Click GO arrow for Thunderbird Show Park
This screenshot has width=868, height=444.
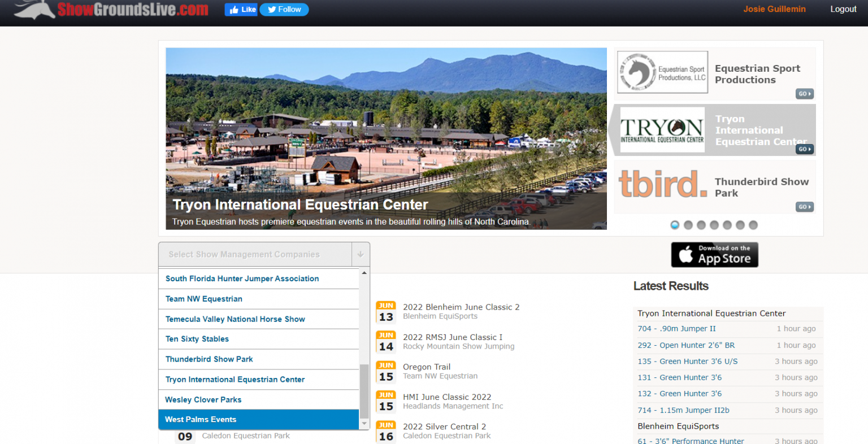[805, 207]
